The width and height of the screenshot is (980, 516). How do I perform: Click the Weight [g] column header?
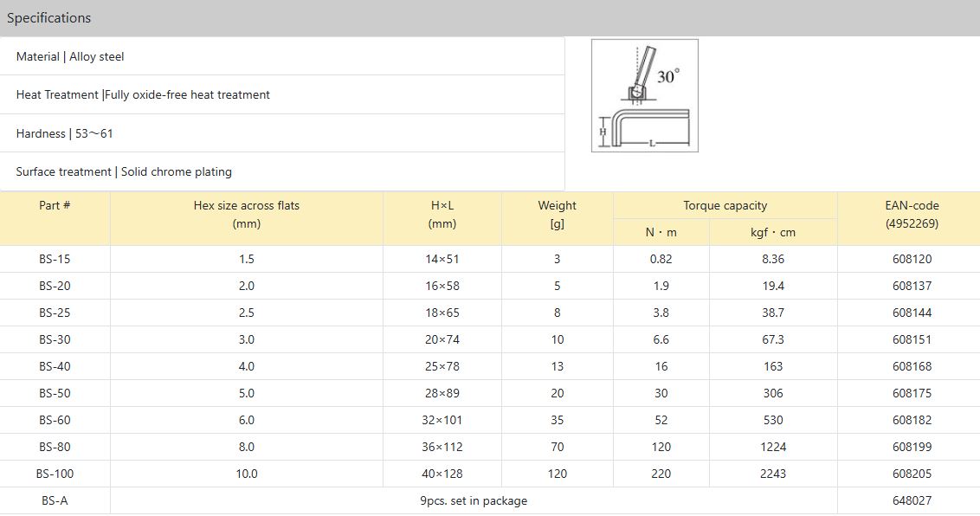[x=557, y=215]
